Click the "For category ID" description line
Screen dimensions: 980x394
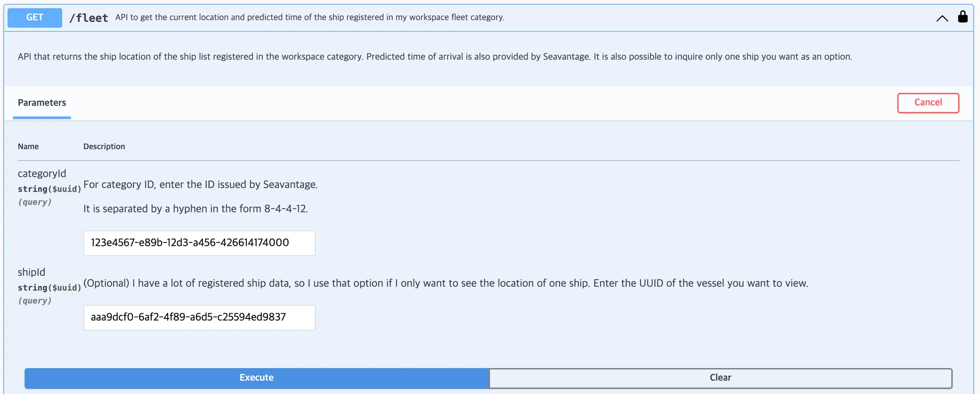pos(200,185)
